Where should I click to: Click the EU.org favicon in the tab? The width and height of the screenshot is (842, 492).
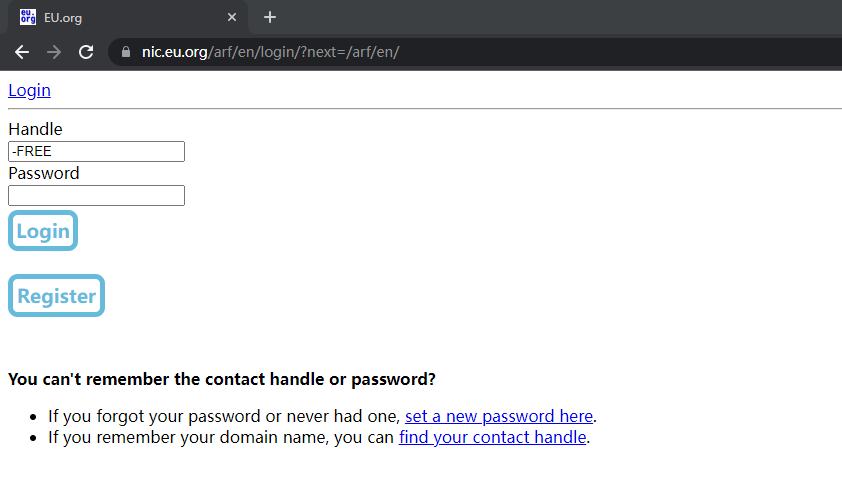[27, 17]
